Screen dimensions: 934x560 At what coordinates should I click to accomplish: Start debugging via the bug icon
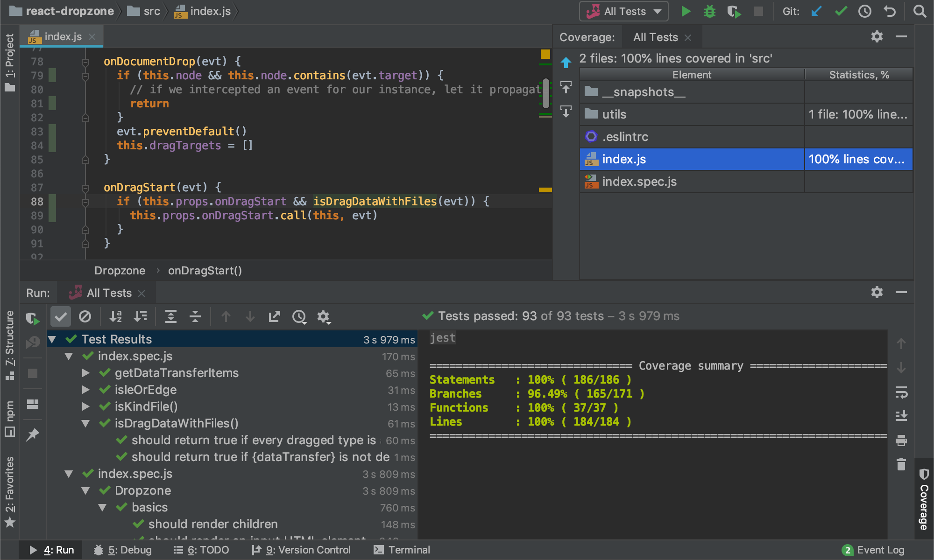pyautogui.click(x=710, y=11)
